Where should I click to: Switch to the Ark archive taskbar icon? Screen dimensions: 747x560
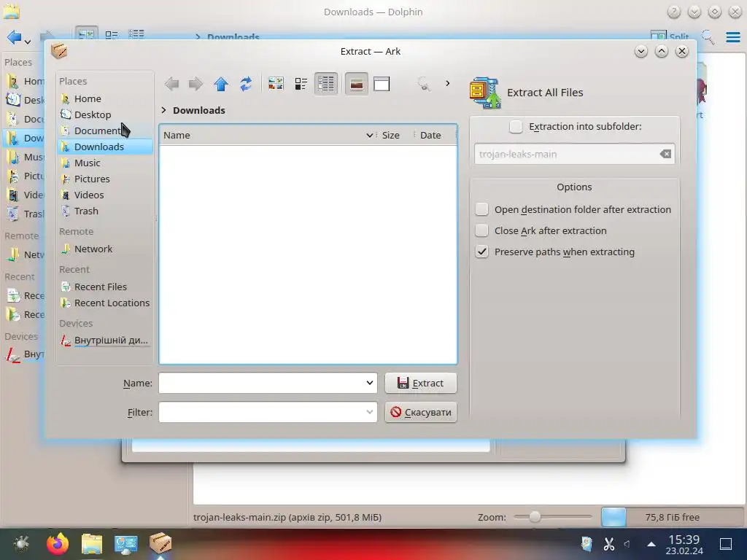[160, 542]
